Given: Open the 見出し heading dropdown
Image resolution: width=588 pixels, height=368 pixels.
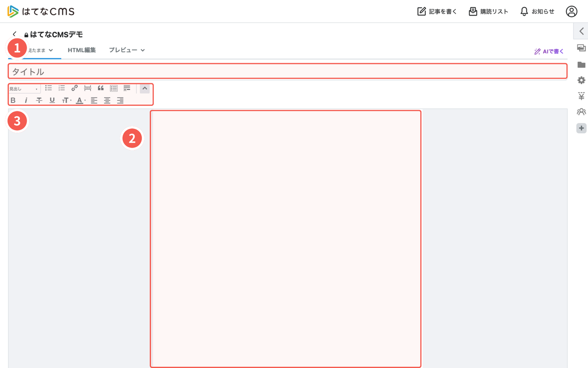Looking at the screenshot, I should tap(24, 88).
